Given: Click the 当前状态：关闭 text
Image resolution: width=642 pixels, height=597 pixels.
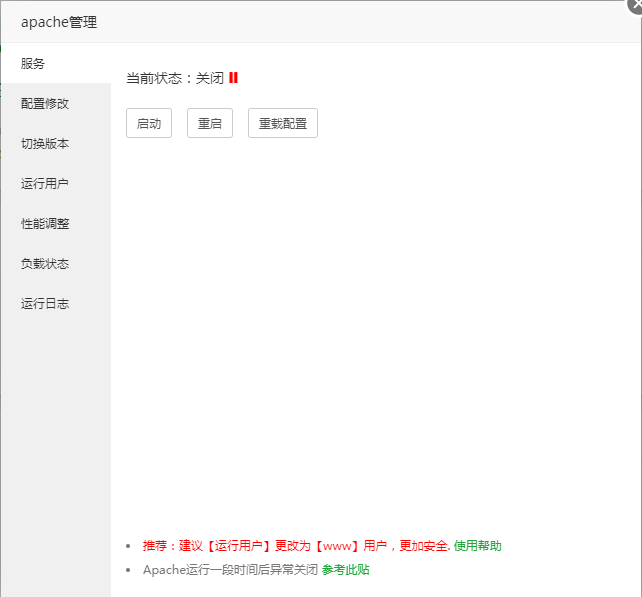Looking at the screenshot, I should click(x=175, y=78).
